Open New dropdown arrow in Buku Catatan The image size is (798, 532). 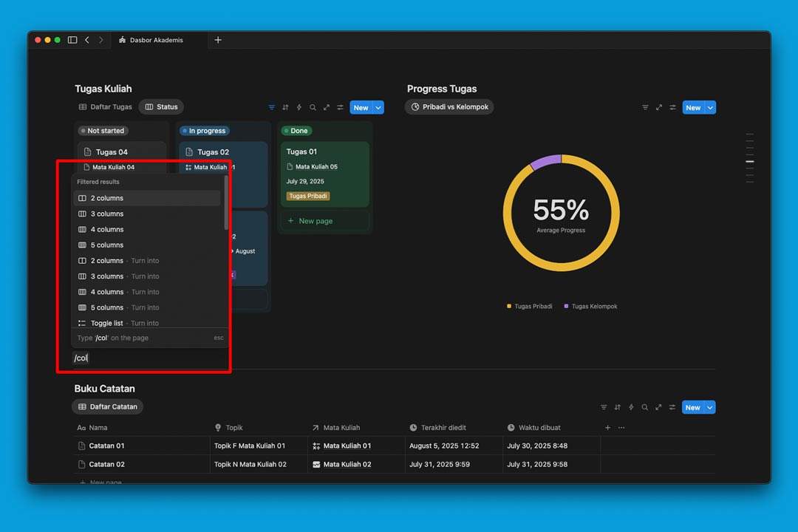710,407
